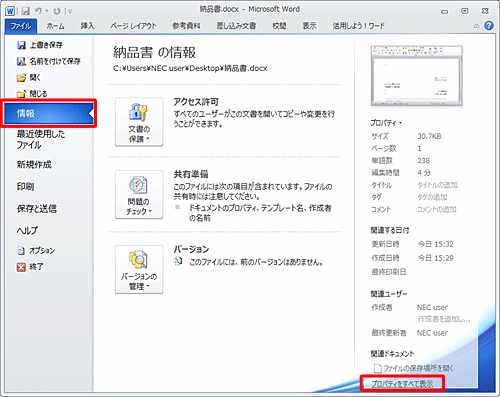Image resolution: width=500 pixels, height=397 pixels.
Task: Click the 作成日時 value 今日 15:29
Action: coord(436,258)
